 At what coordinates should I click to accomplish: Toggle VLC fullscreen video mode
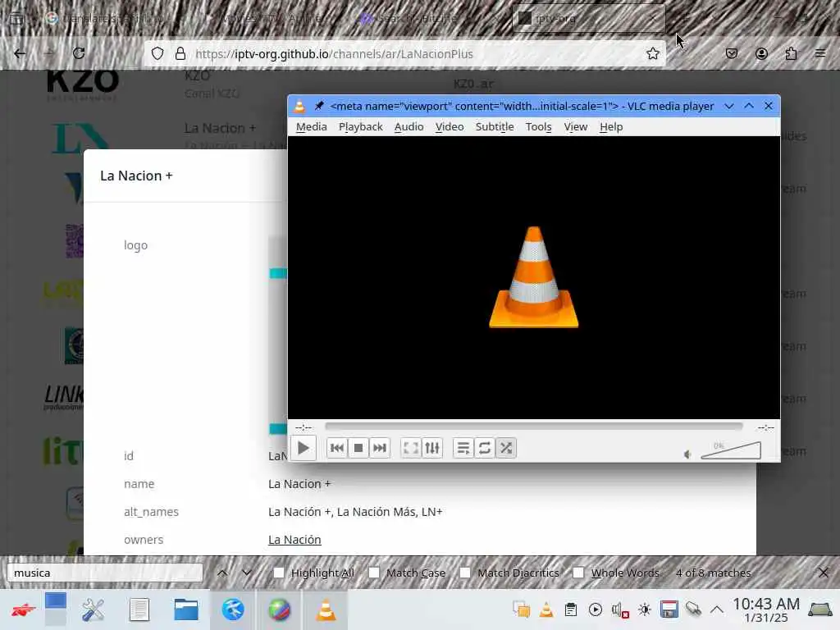(x=411, y=448)
